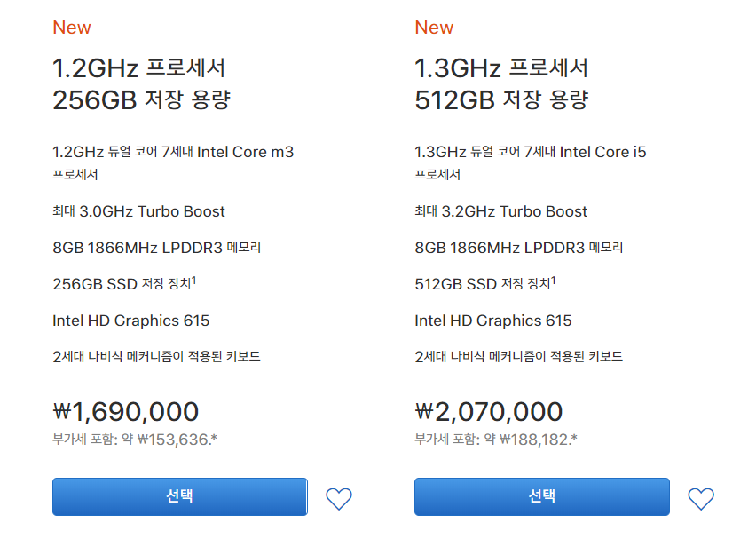Click the New label above the 1.2GHz model

coord(72,28)
